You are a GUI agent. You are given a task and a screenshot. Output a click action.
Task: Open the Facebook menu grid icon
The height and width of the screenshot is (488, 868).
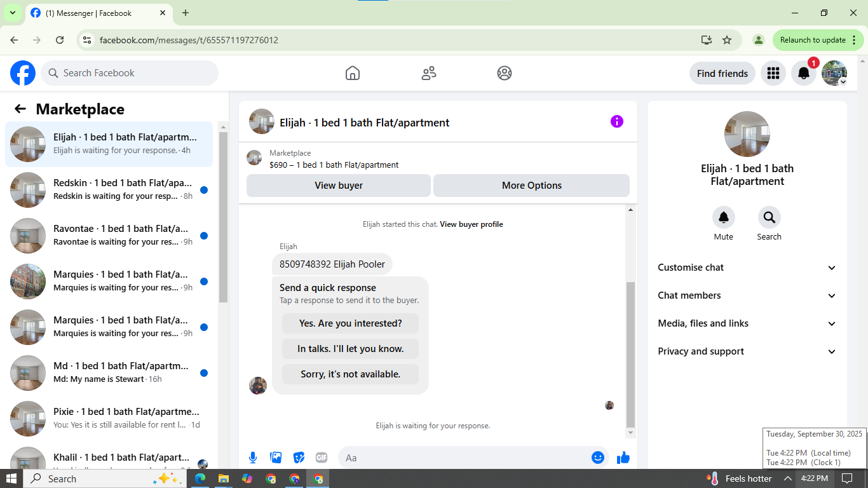[x=773, y=73]
